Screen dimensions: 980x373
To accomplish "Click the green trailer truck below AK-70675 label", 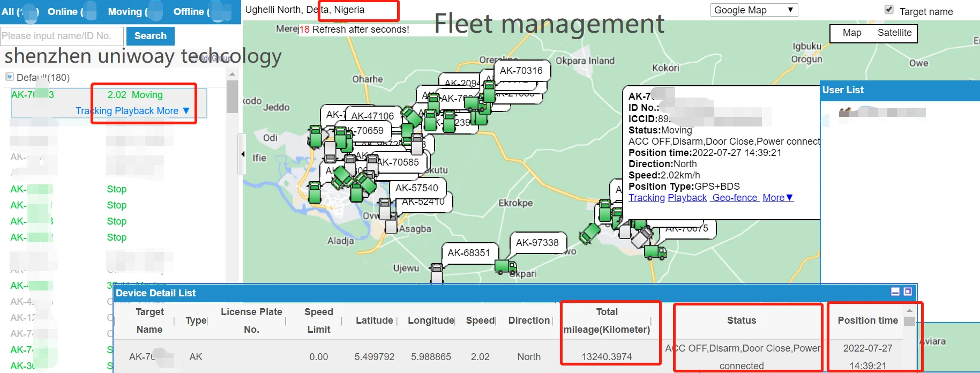I will point(655,252).
